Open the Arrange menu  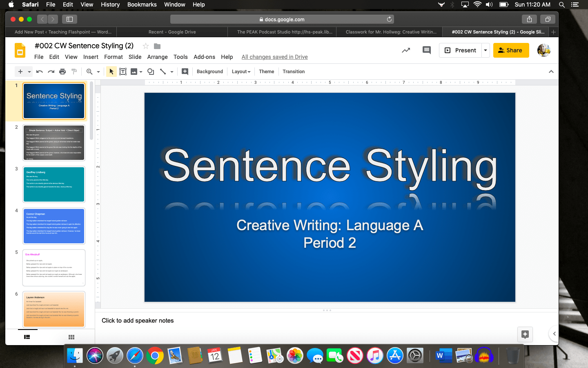click(x=157, y=57)
